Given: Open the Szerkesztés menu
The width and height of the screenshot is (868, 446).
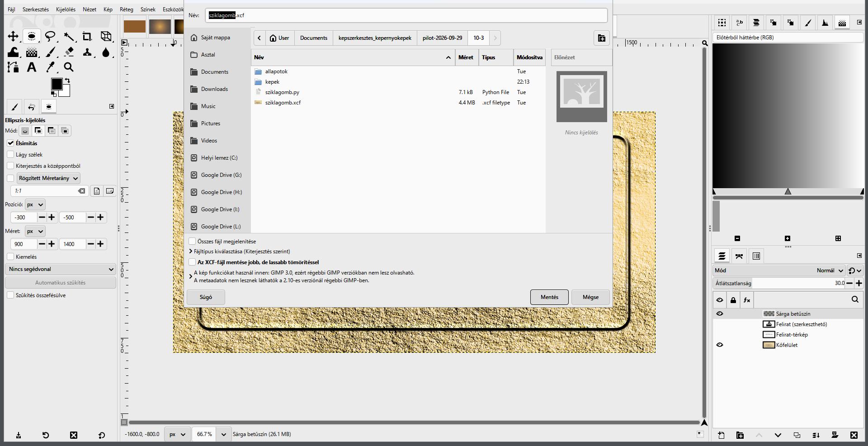Looking at the screenshot, I should 36,9.
